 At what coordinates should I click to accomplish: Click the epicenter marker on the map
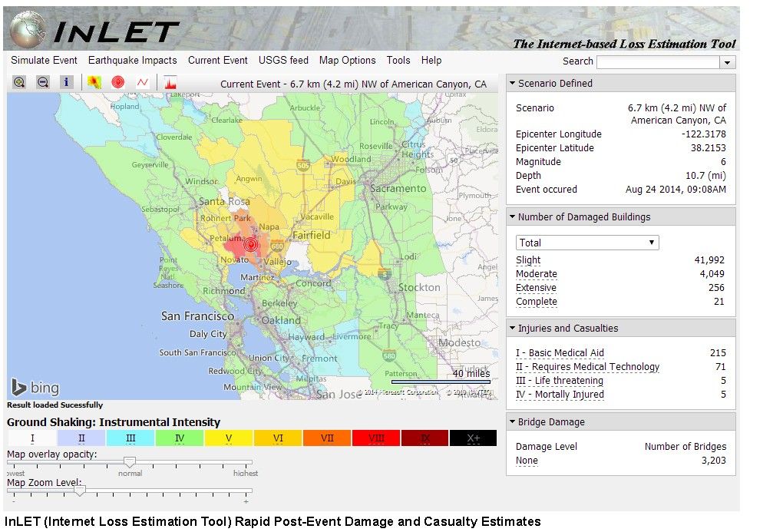tap(250, 245)
